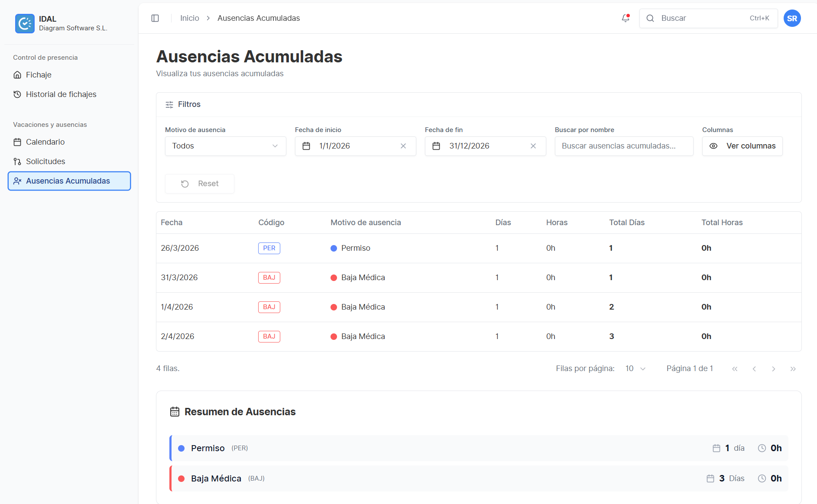Screen dimensions: 817x504
Task: Click the IDAL app logo
Action: tap(25, 23)
